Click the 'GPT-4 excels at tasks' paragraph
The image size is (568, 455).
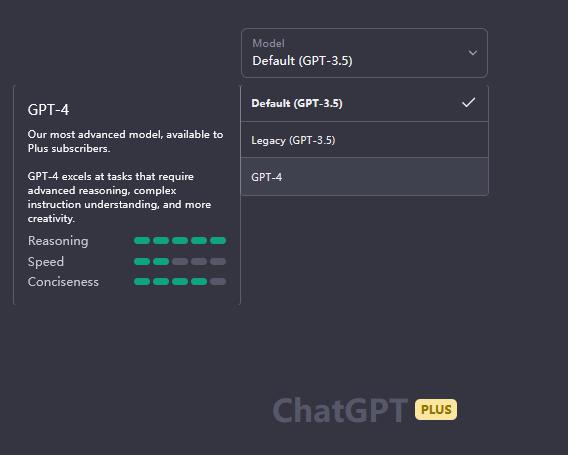tap(120, 197)
